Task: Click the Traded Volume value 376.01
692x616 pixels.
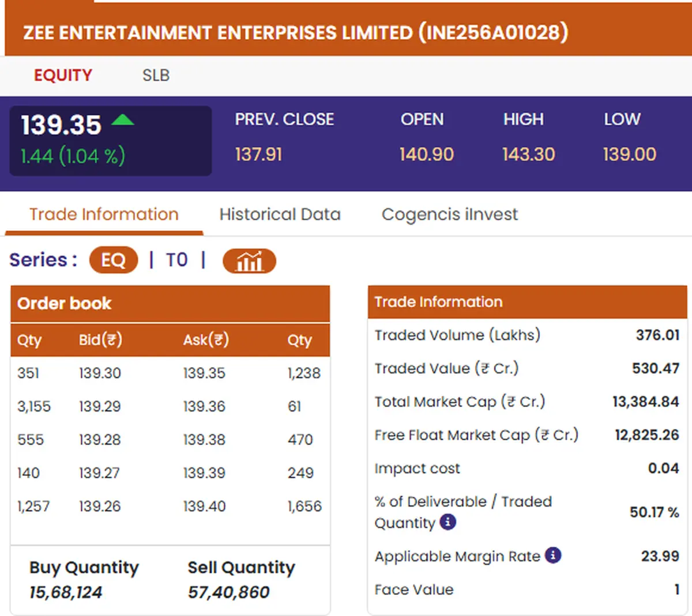Action: point(657,335)
